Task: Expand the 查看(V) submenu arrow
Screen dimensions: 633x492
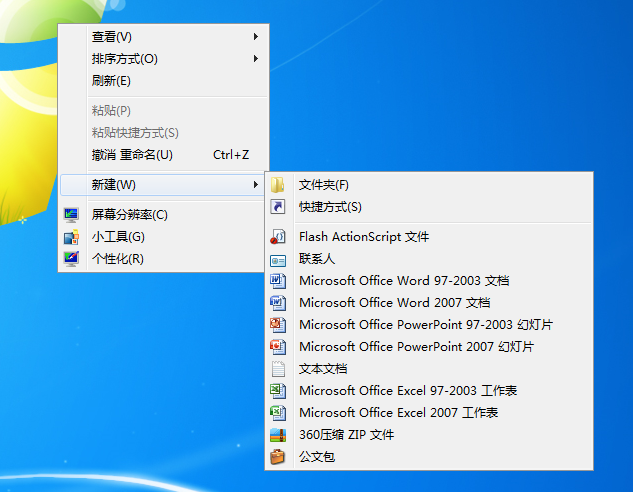Action: [256, 37]
